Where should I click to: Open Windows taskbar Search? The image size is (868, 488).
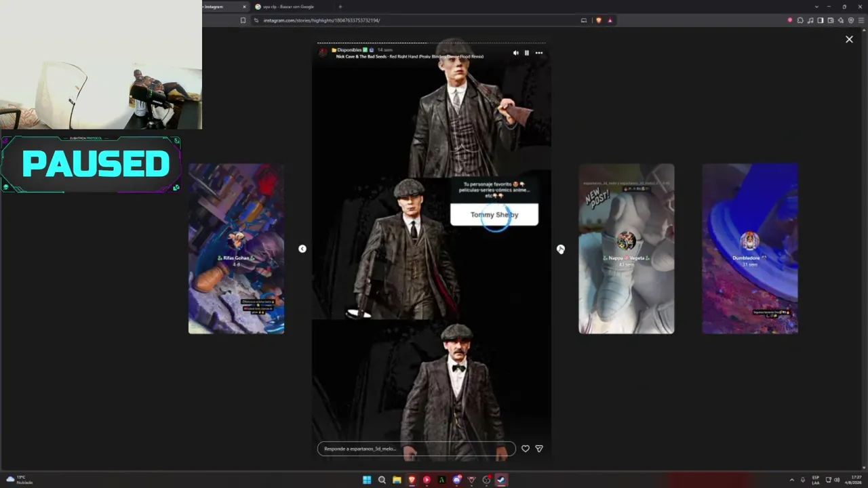coord(382,480)
